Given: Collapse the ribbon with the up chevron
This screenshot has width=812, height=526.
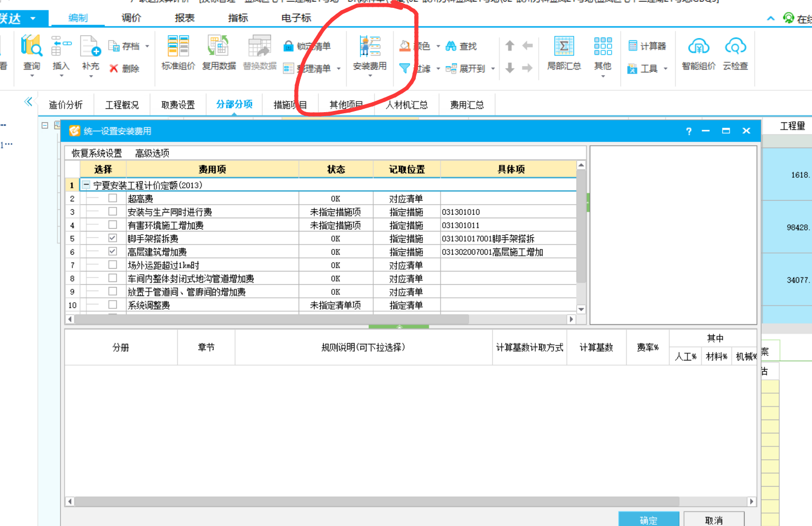Looking at the screenshot, I should pyautogui.click(x=770, y=19).
